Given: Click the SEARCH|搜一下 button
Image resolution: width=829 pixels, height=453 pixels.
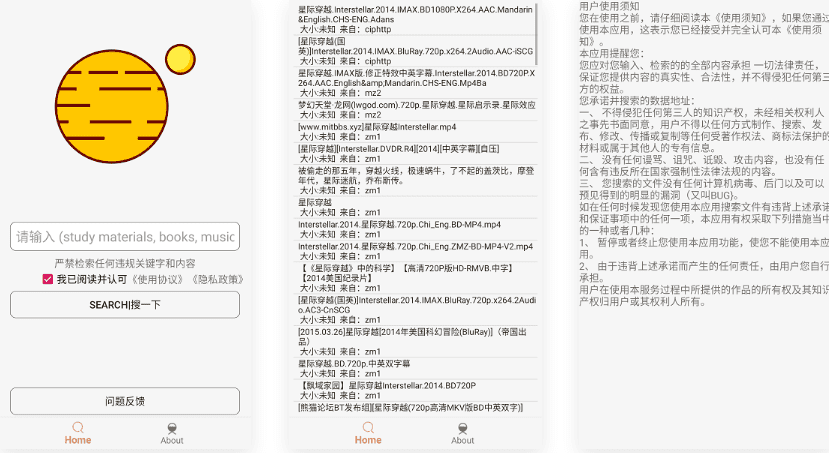Looking at the screenshot, I should point(125,305).
